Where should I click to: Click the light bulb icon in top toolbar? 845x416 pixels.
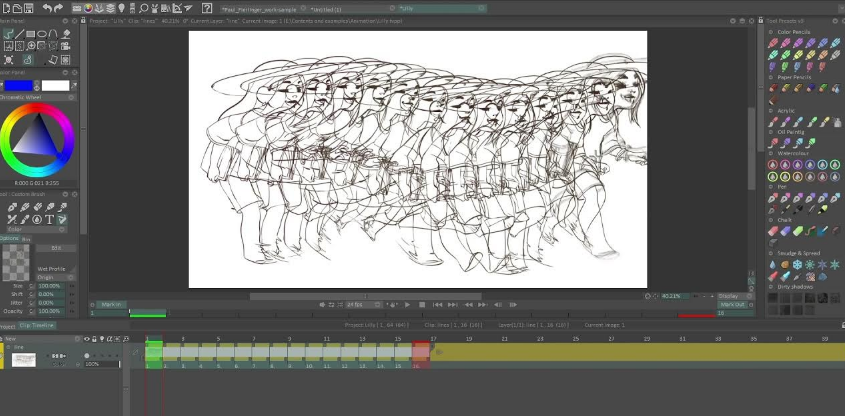[121, 8]
